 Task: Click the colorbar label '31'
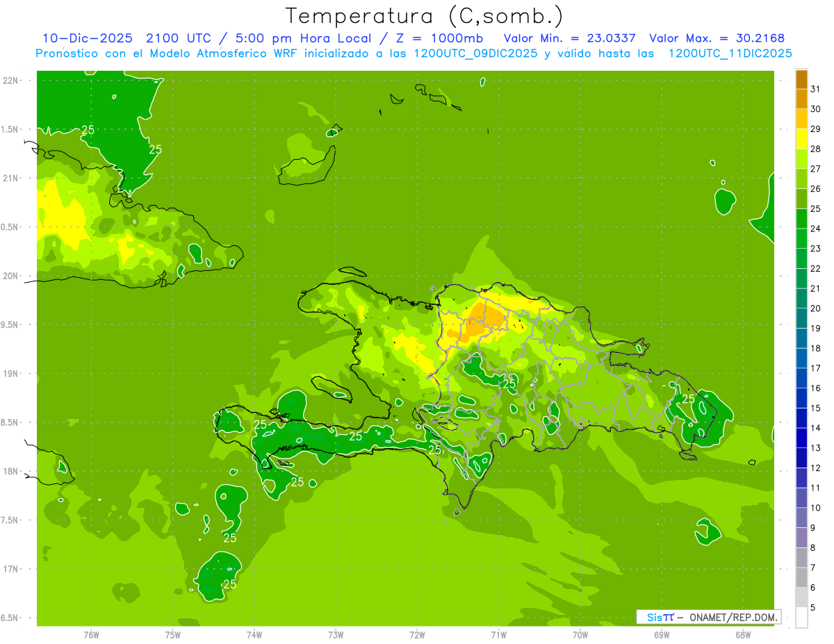815,88
